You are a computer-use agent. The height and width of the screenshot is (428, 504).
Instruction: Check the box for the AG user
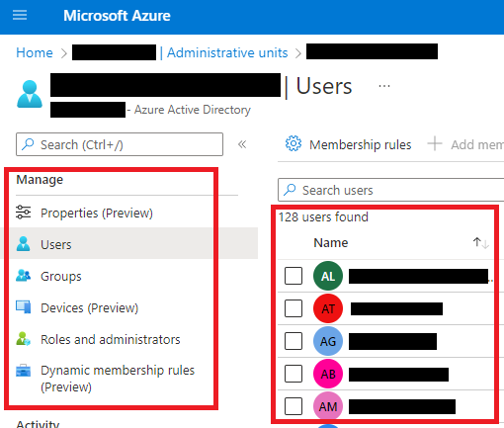coord(294,341)
